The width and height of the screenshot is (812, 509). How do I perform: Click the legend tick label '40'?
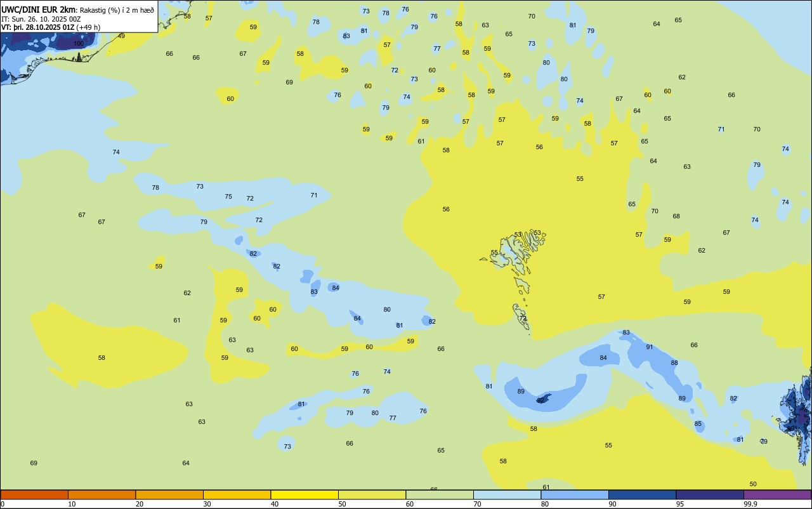[x=275, y=504]
